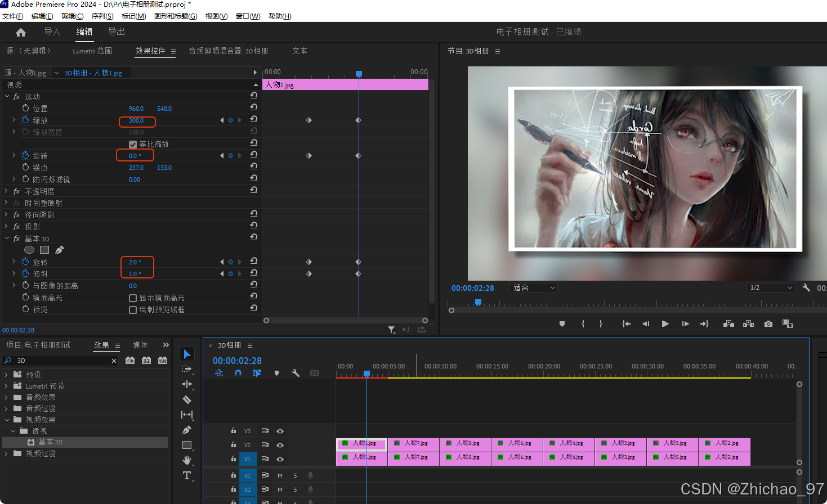The height and width of the screenshot is (504, 827).
Task: Toggle linked selection in timeline
Action: tap(257, 373)
